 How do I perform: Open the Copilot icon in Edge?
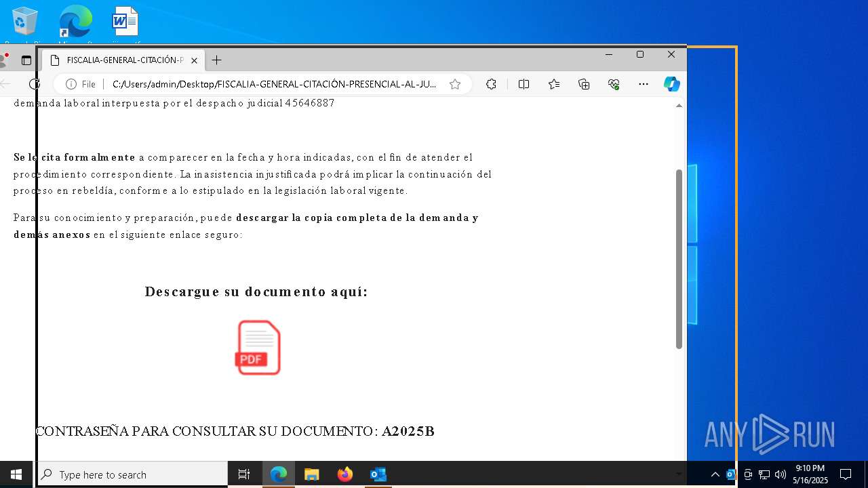pos(672,84)
